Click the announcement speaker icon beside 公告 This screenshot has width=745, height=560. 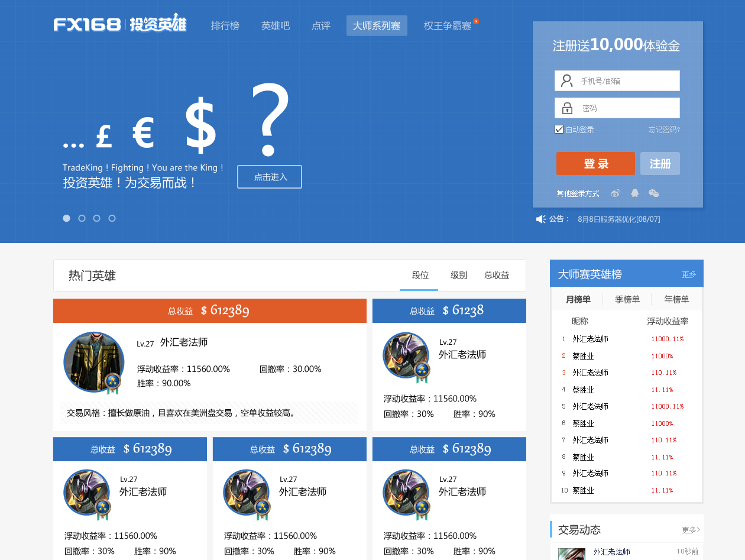coord(540,218)
